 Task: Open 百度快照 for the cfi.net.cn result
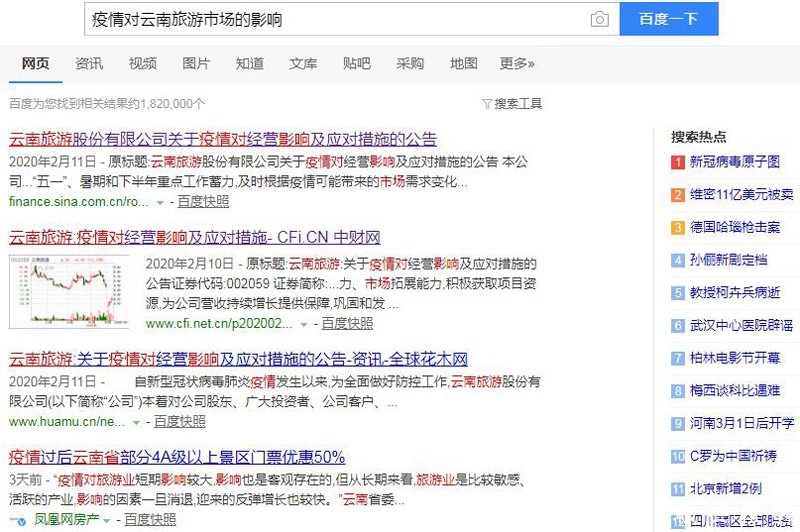click(347, 324)
